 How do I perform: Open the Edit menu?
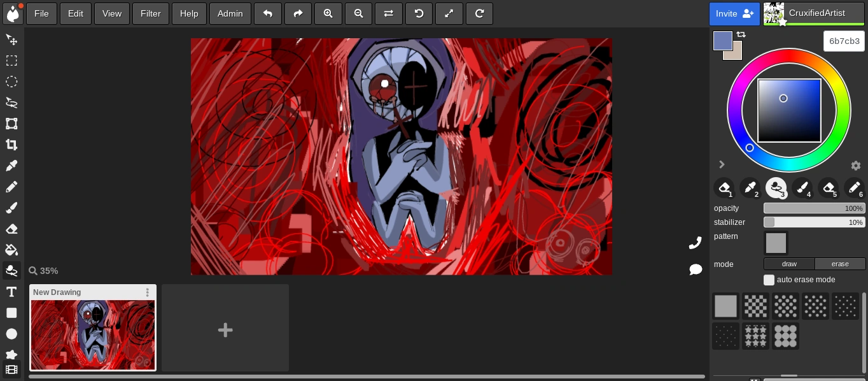tap(76, 13)
